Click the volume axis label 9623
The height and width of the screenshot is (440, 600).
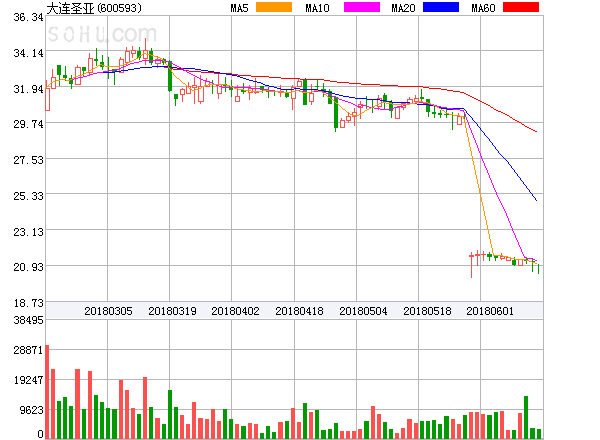pyautogui.click(x=31, y=410)
